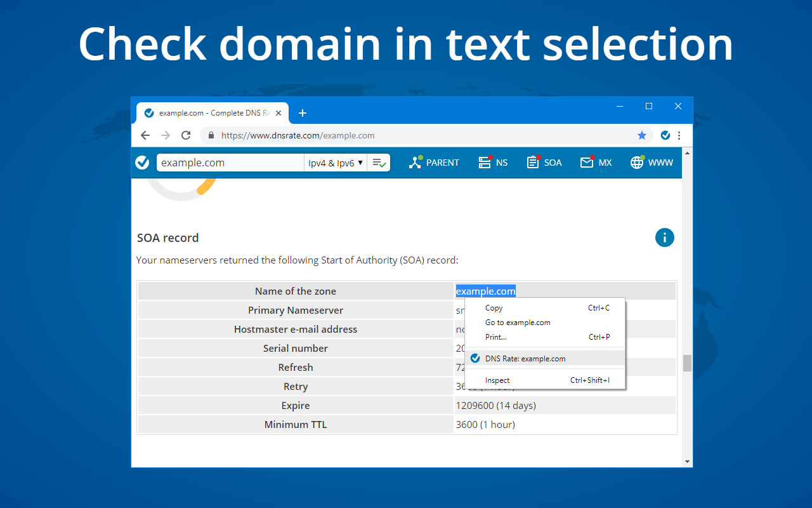Jump to PARENT section
The height and width of the screenshot is (508, 812).
click(x=434, y=163)
